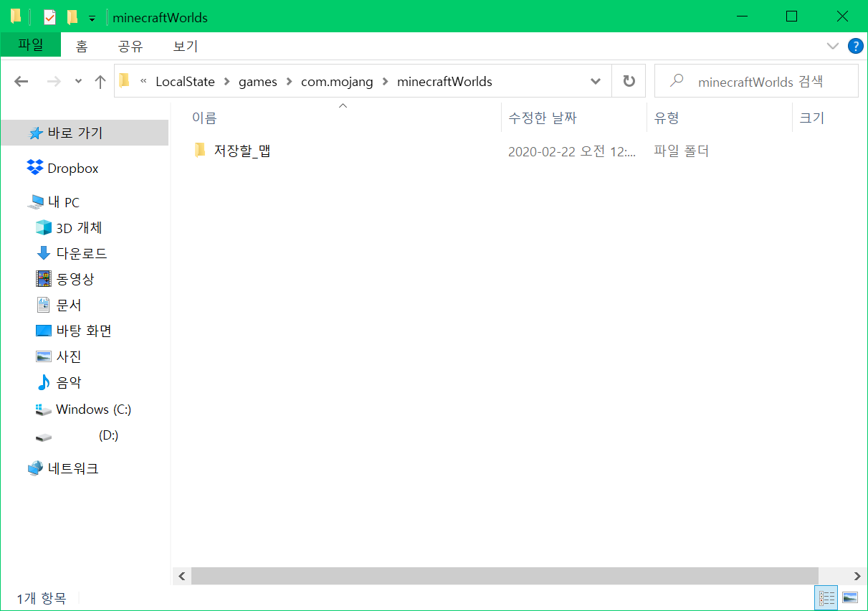868x611 pixels.
Task: Switch to large icons view in status bar
Action: point(850,597)
